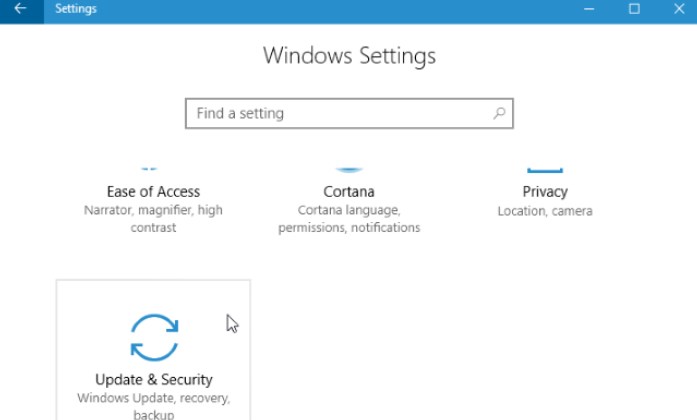The height and width of the screenshot is (420, 697).
Task: Click the partially visible Privacy lock icon
Action: 544,169
